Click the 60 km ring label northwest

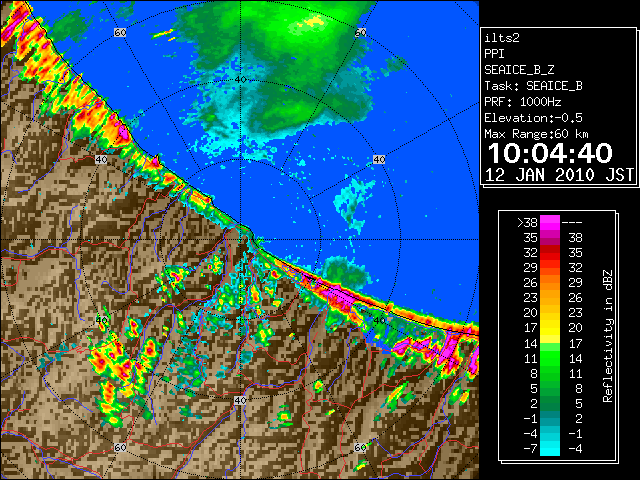[120, 33]
